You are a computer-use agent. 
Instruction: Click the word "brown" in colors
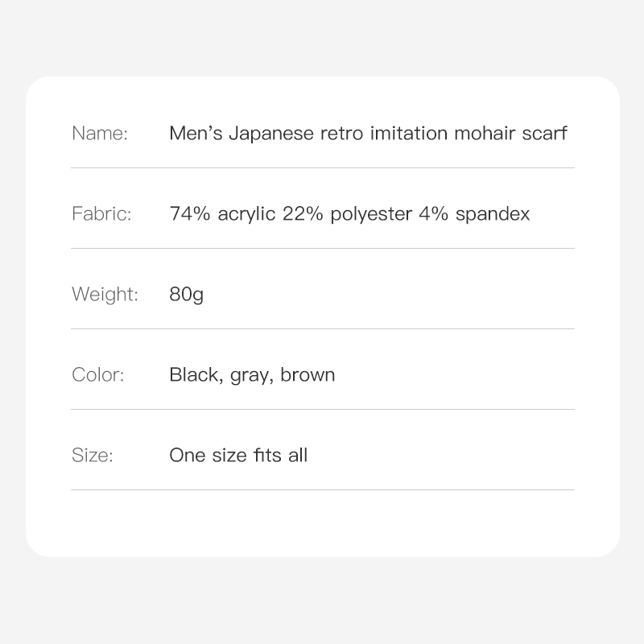tap(308, 375)
